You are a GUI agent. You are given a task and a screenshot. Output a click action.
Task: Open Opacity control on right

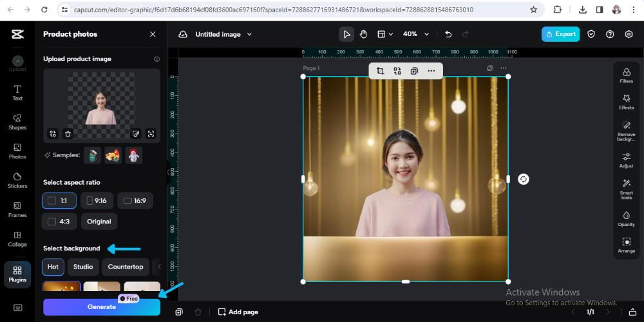[627, 219]
